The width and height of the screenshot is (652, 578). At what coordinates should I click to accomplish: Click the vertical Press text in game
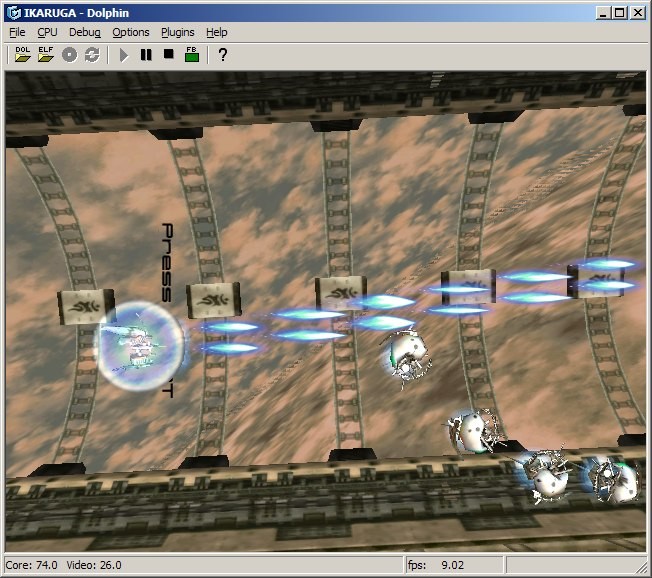[x=167, y=262]
